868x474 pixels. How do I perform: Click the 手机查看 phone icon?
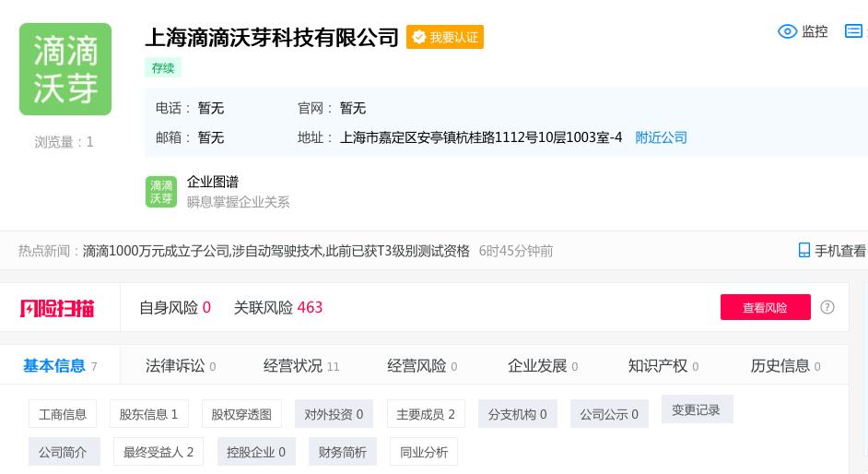coord(803,251)
